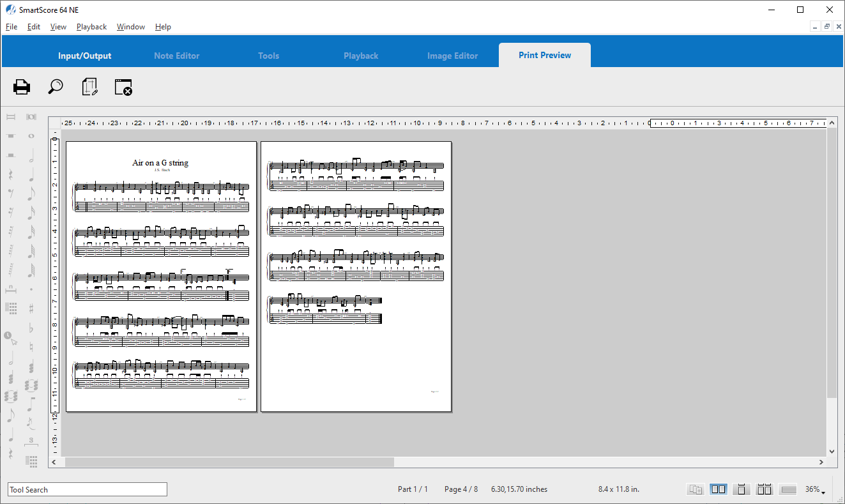
Task: Open the Window menu
Action: pyautogui.click(x=130, y=27)
